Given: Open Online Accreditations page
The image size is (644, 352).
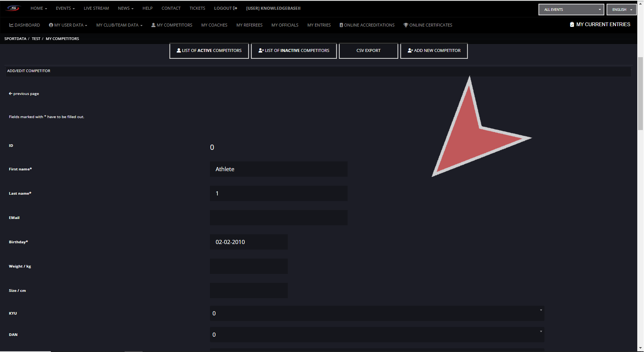Looking at the screenshot, I should [x=367, y=25].
